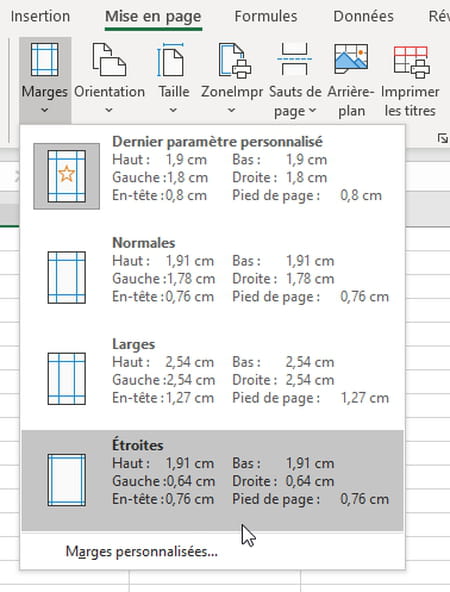Open the Sauts de page dropdown arrow
This screenshot has height=592, width=450.
(x=312, y=110)
